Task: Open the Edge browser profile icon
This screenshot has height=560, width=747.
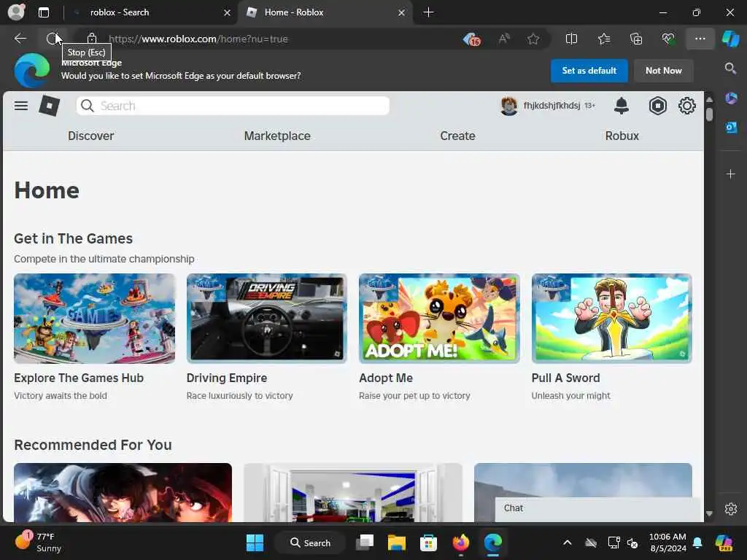Action: [x=16, y=12]
